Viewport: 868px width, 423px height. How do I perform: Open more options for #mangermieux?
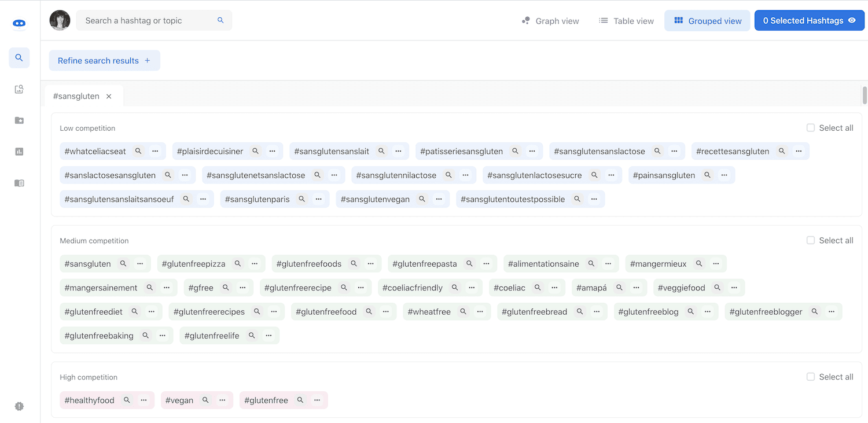click(716, 264)
